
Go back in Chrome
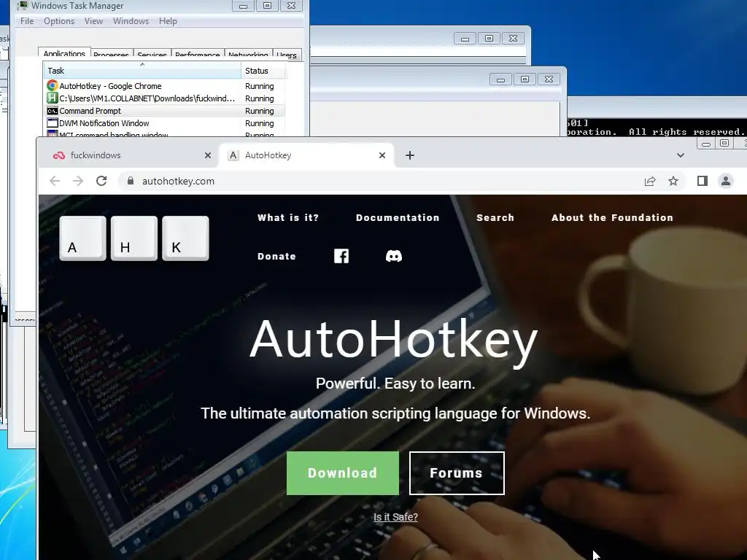click(55, 181)
